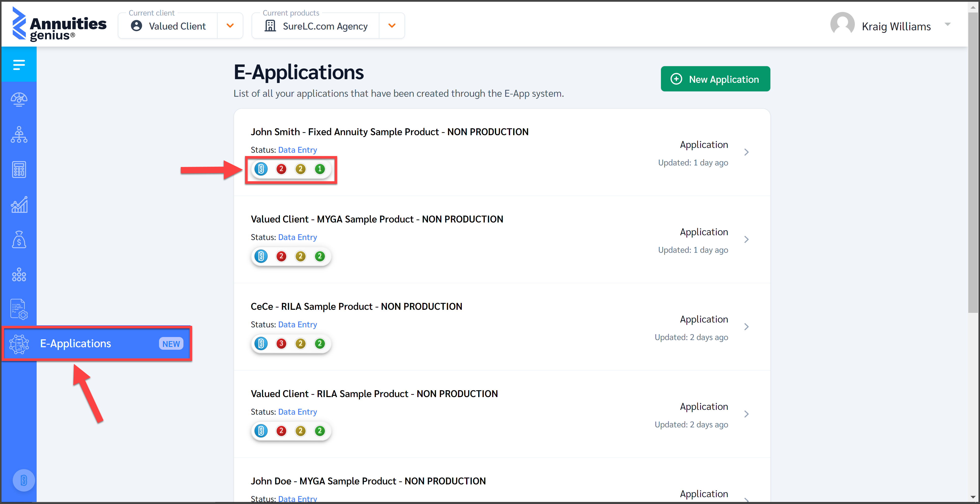Open the dashboard gauge icon in the sidebar
The height and width of the screenshot is (504, 980).
coord(19,99)
